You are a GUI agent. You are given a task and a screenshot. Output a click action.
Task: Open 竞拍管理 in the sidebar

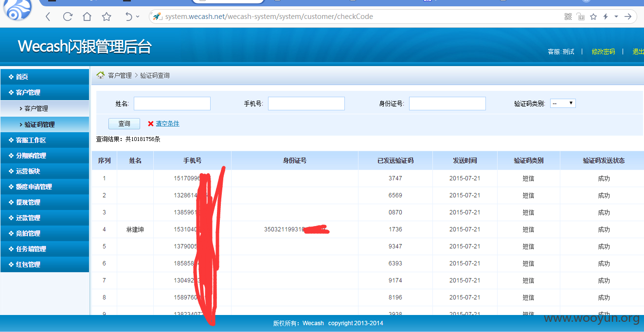click(x=45, y=233)
